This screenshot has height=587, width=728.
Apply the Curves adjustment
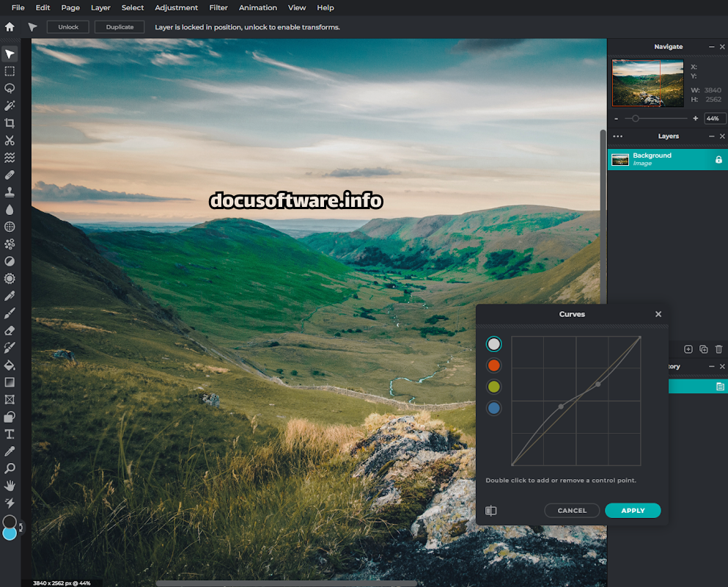click(x=633, y=511)
